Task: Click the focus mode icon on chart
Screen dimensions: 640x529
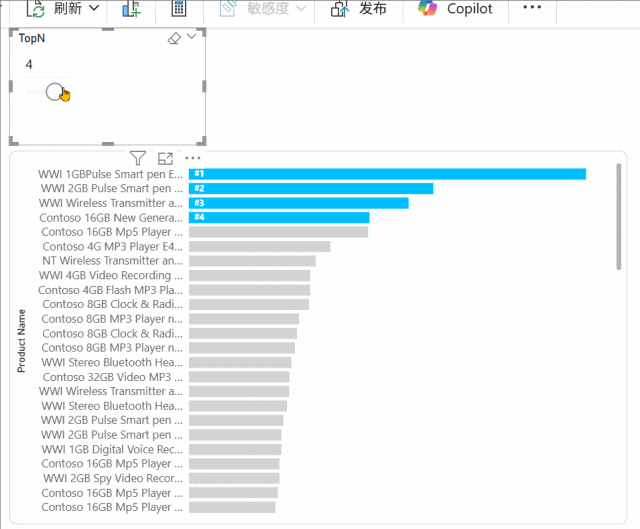Action: point(165,158)
